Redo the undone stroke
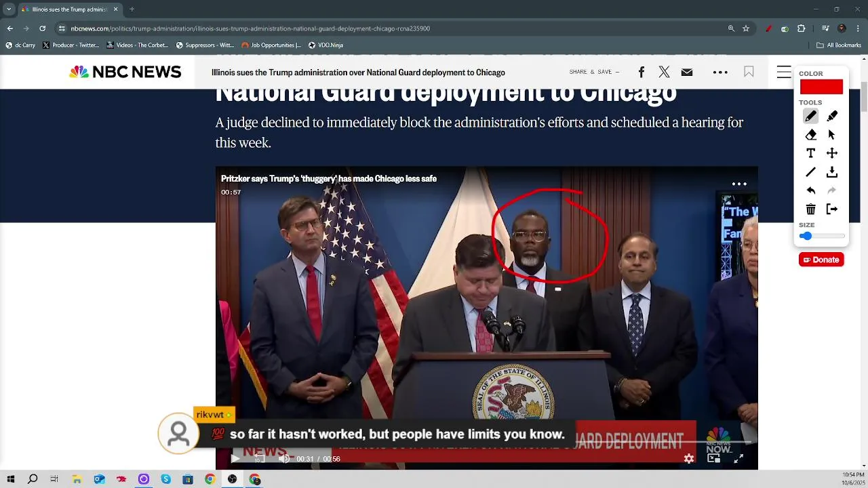868x488 pixels. (x=832, y=190)
